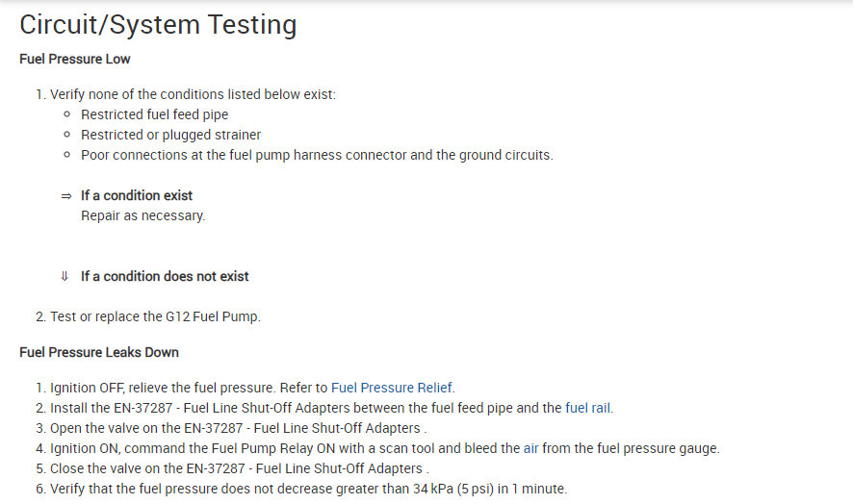
Task: Click the Fuel Pressure Leaks Down subheading
Action: click(99, 352)
